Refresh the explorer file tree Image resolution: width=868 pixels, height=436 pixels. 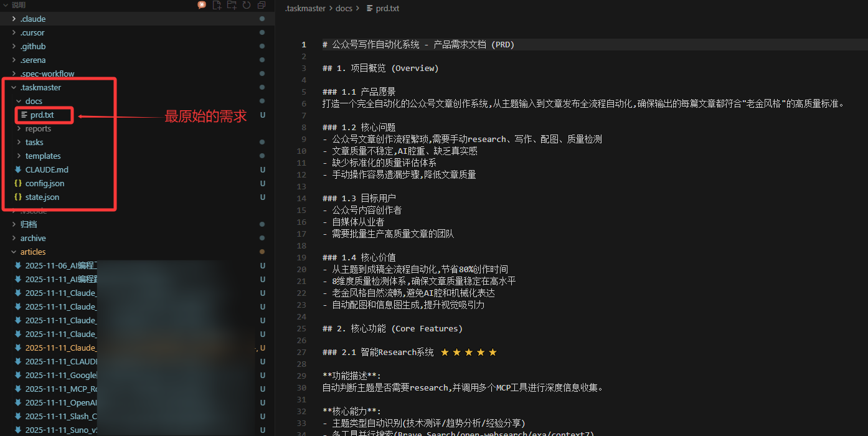[247, 5]
